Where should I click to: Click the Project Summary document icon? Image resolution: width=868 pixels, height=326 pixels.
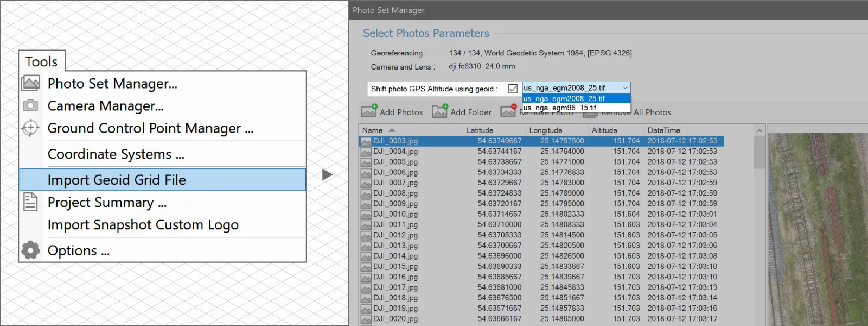pos(30,202)
